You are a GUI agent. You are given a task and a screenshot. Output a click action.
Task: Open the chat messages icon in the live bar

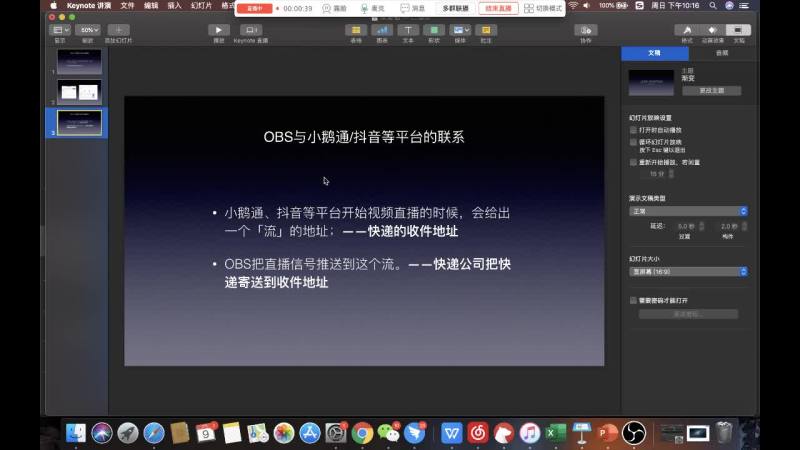(x=405, y=9)
